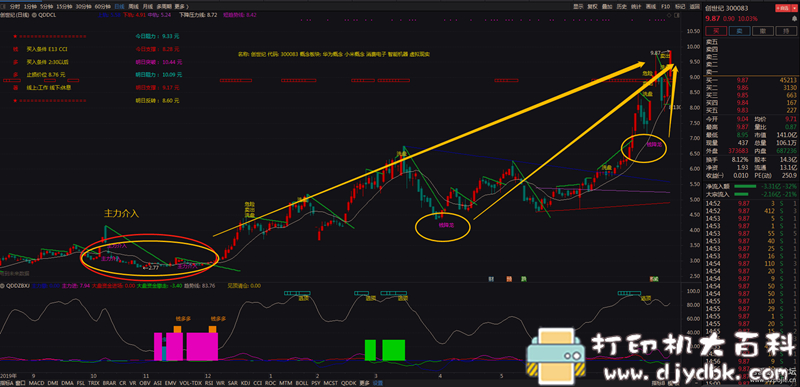Expand the 更多 periods dropdown
The height and width of the screenshot is (387, 800).
[x=181, y=7]
